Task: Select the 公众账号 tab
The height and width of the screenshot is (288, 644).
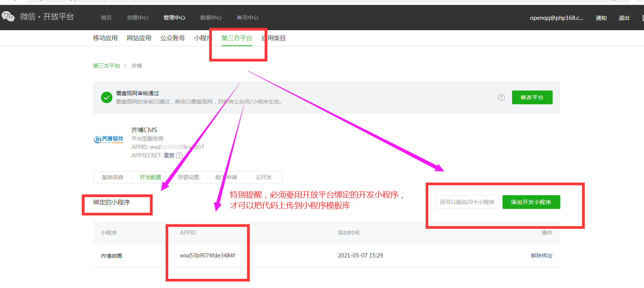Action: coord(172,38)
